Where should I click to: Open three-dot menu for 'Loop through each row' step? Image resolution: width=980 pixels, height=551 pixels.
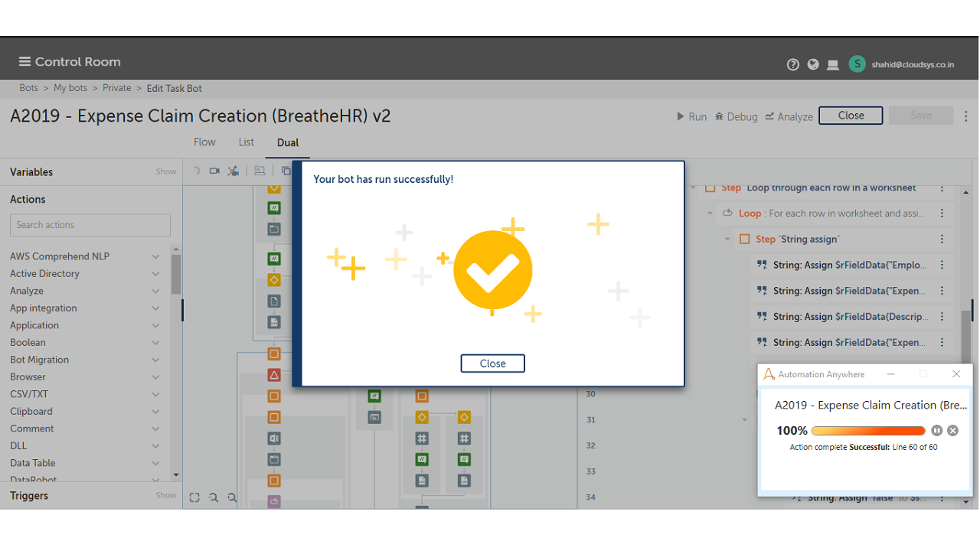click(x=942, y=188)
